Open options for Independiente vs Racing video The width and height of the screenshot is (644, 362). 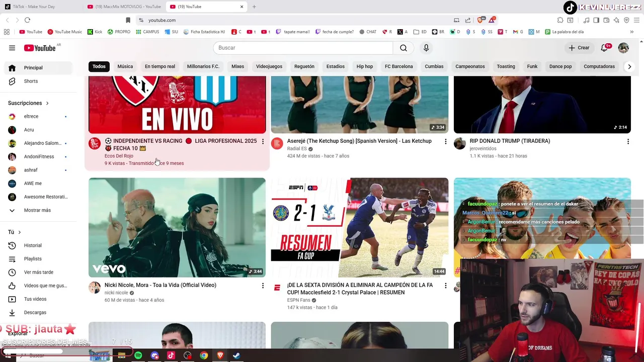(x=263, y=142)
